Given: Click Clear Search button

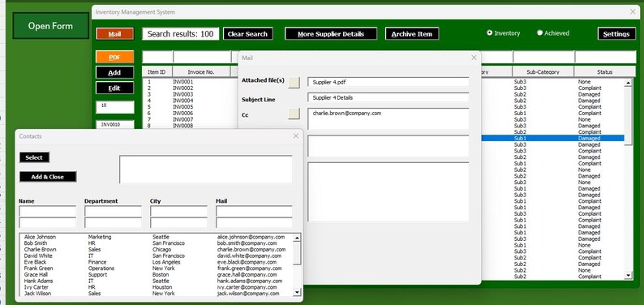Looking at the screenshot, I should pyautogui.click(x=247, y=34).
